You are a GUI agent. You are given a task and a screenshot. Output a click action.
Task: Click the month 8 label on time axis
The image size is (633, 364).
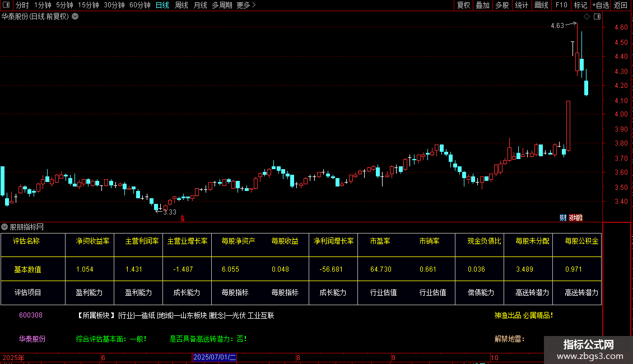(x=298, y=357)
